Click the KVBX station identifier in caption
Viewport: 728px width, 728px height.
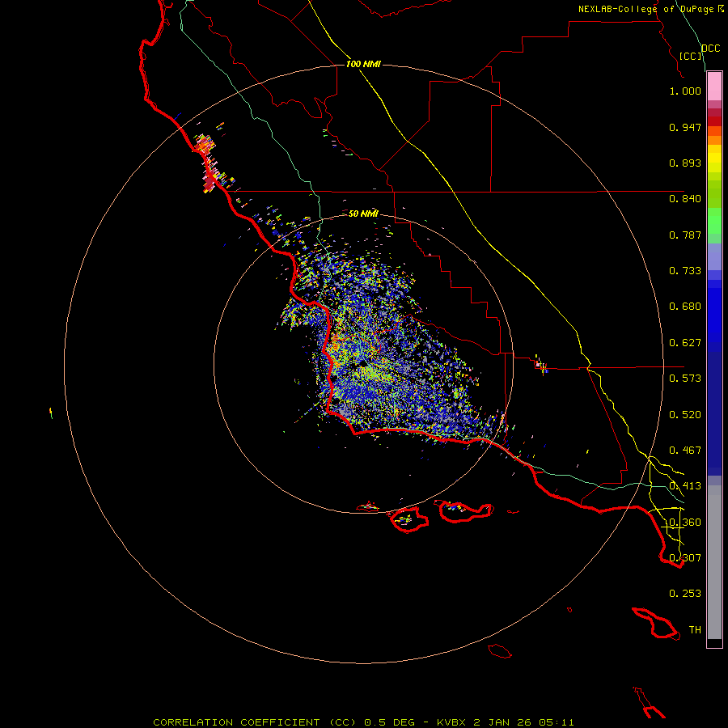point(451,722)
